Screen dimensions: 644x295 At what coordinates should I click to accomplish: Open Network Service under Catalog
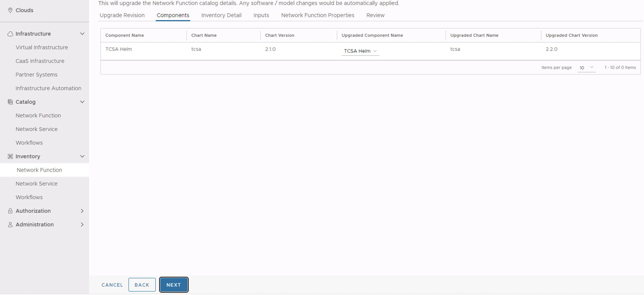37,129
